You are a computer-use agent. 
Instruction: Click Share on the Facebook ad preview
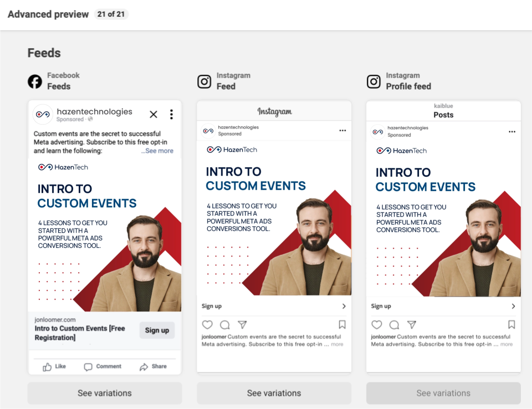[153, 366]
